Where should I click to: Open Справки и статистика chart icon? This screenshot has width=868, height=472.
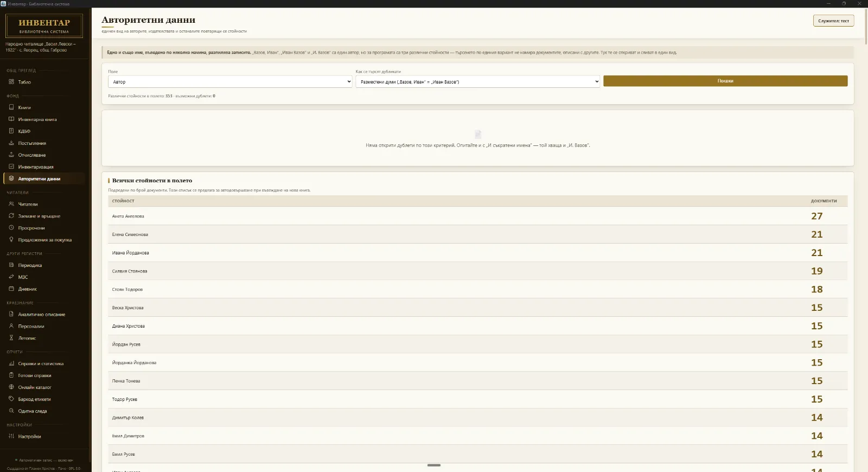pyautogui.click(x=11, y=363)
